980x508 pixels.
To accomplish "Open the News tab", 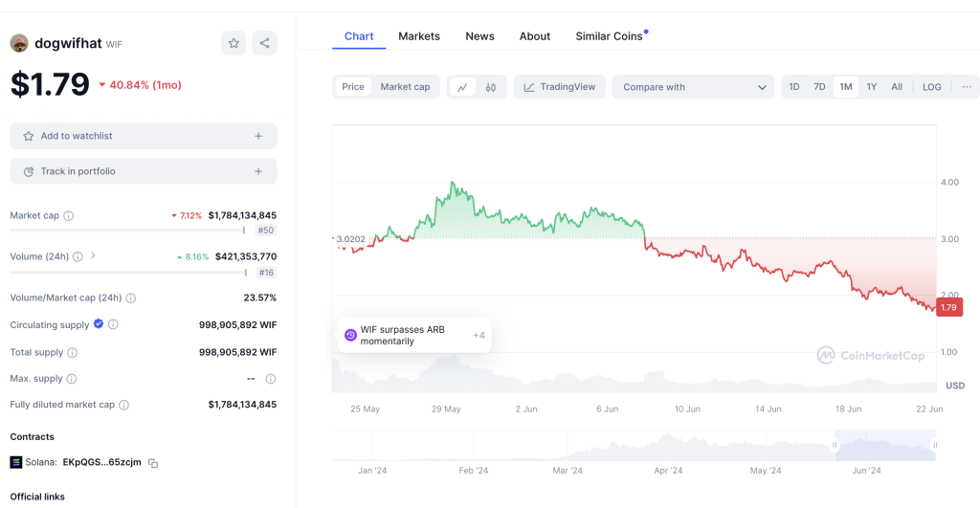I will pos(479,36).
